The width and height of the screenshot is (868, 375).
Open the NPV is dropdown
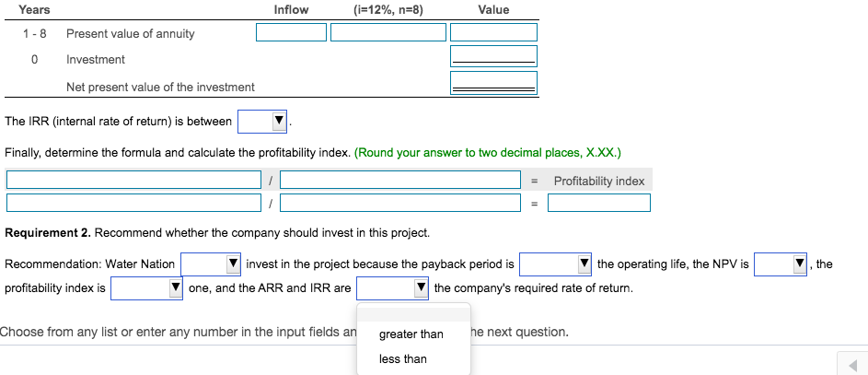tap(781, 264)
